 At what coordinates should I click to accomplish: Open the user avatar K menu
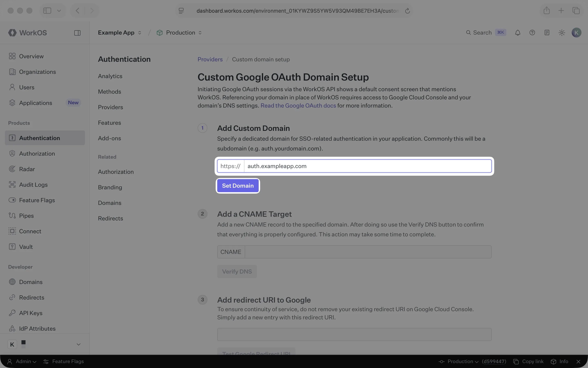pos(576,33)
